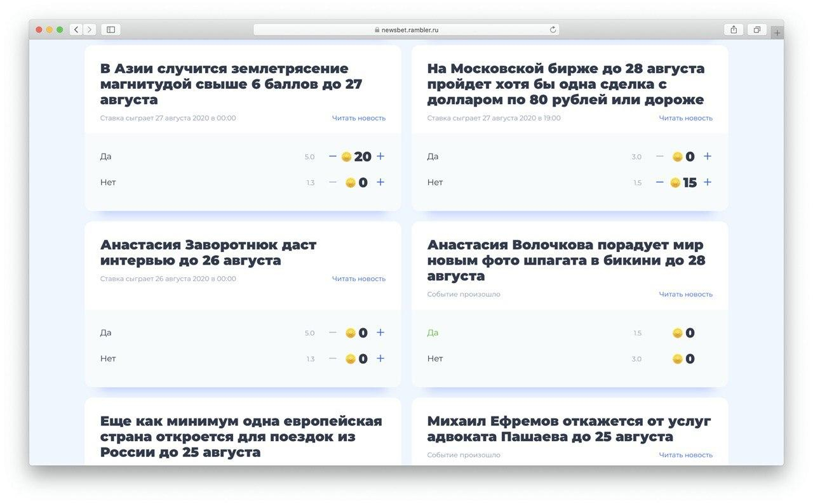Increase "Нет" stake on the Заворотнюк bet
The width and height of the screenshot is (813, 504).
coord(380,359)
